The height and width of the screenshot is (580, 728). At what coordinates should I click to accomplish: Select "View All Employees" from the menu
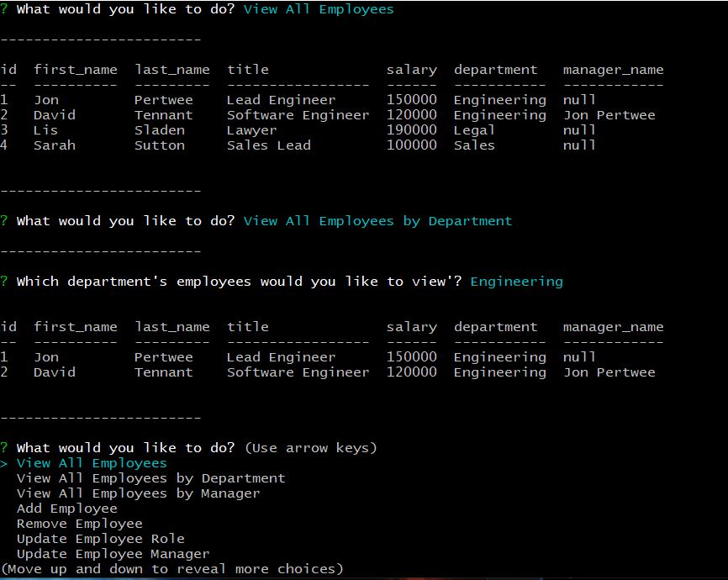pos(92,462)
